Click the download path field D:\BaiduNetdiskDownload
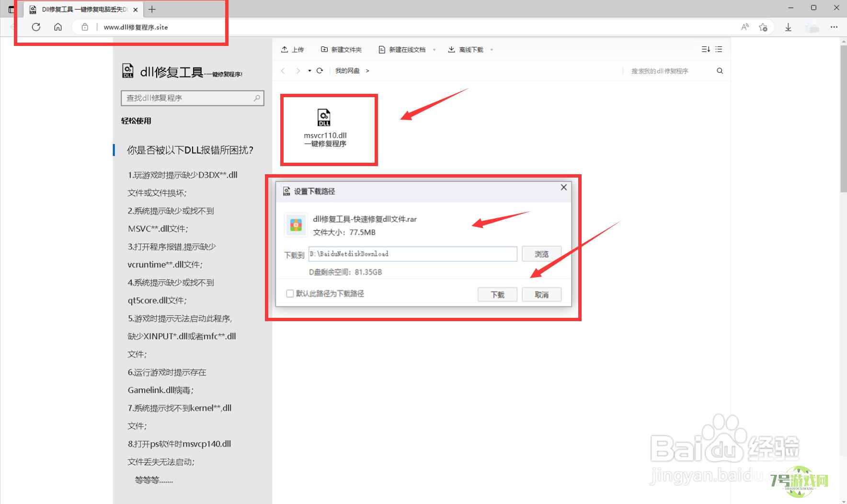847x504 pixels. pos(412,254)
